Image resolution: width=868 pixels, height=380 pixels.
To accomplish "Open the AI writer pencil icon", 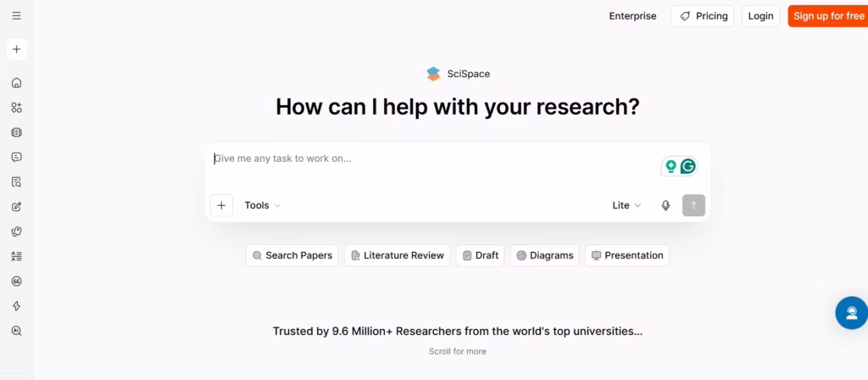I will click(17, 207).
